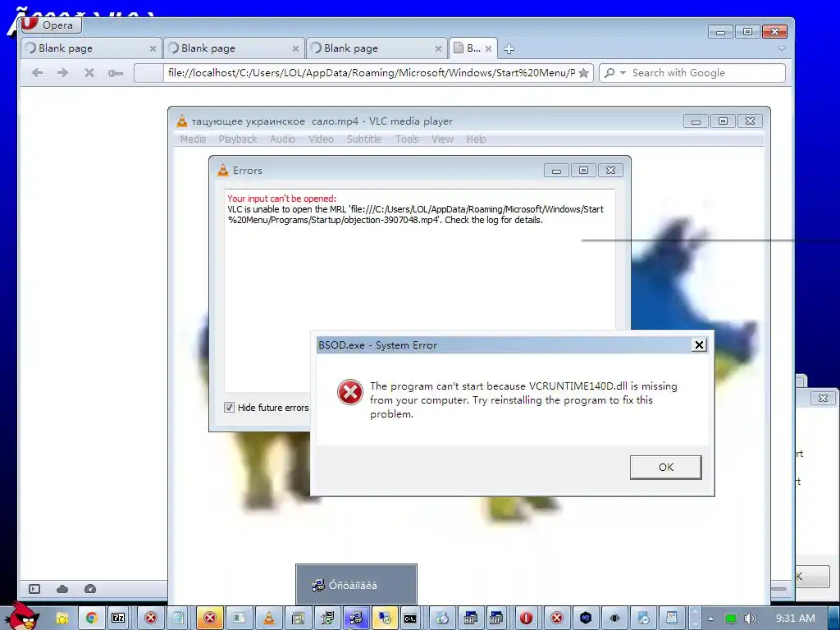Show hidden tray icons arrow
This screenshot has width=840, height=630.
coord(710,619)
